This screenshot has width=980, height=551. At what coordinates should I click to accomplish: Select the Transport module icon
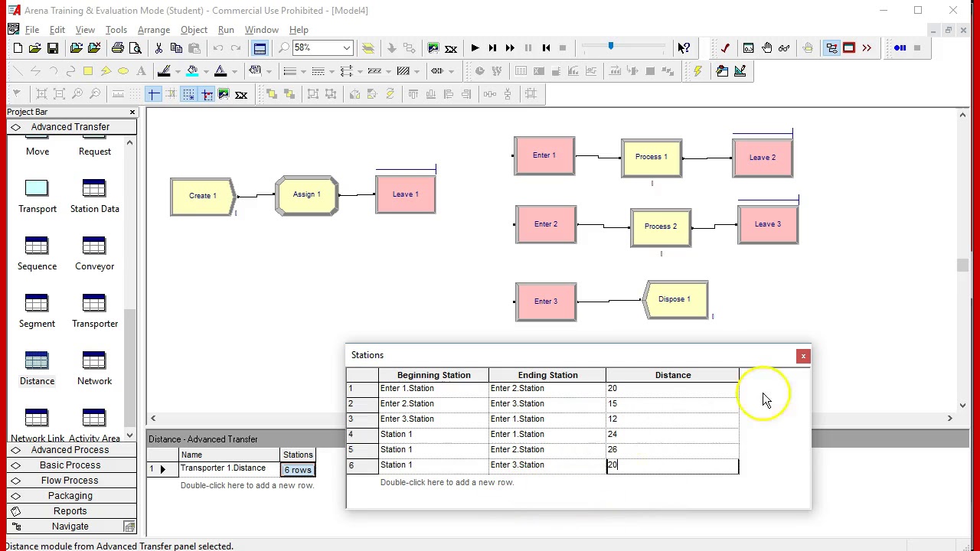[x=37, y=195]
